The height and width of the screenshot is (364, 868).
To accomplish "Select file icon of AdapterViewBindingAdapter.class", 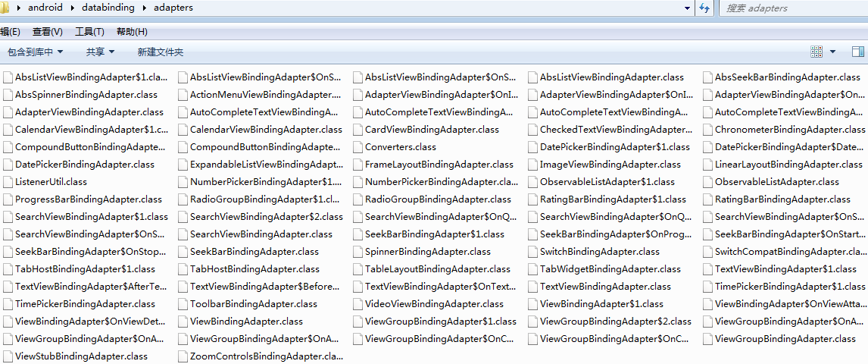I will [x=8, y=112].
